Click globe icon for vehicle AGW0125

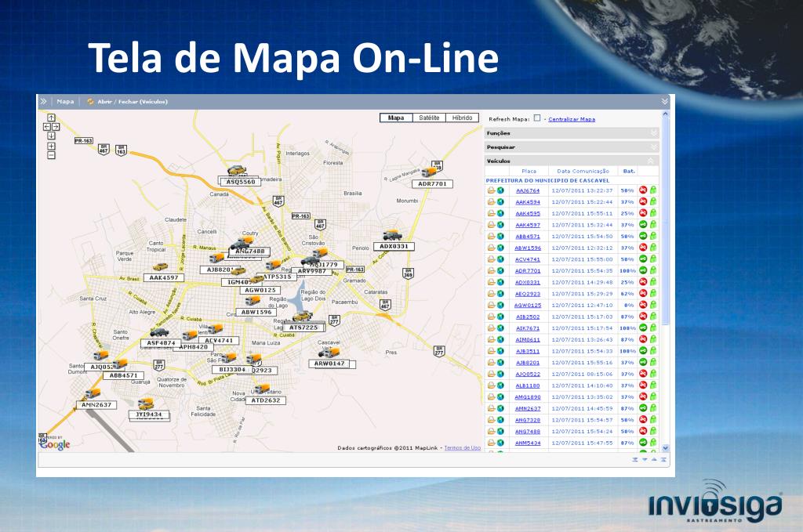coord(500,305)
